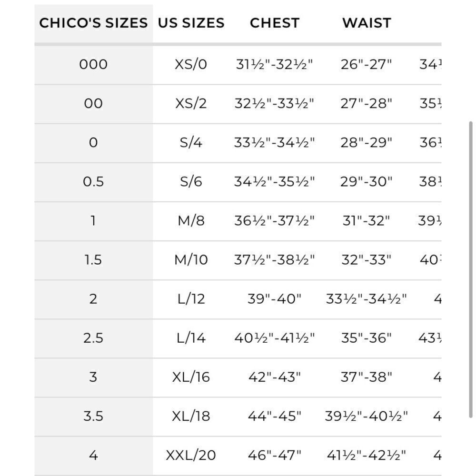Image resolution: width=476 pixels, height=476 pixels.
Task: Select the XXL/20 US size cell
Action: point(191,456)
